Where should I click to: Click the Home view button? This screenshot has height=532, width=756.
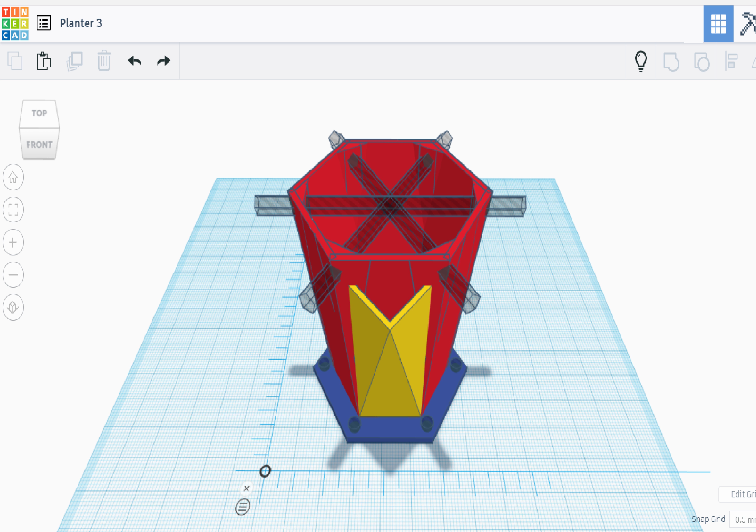[13, 177]
